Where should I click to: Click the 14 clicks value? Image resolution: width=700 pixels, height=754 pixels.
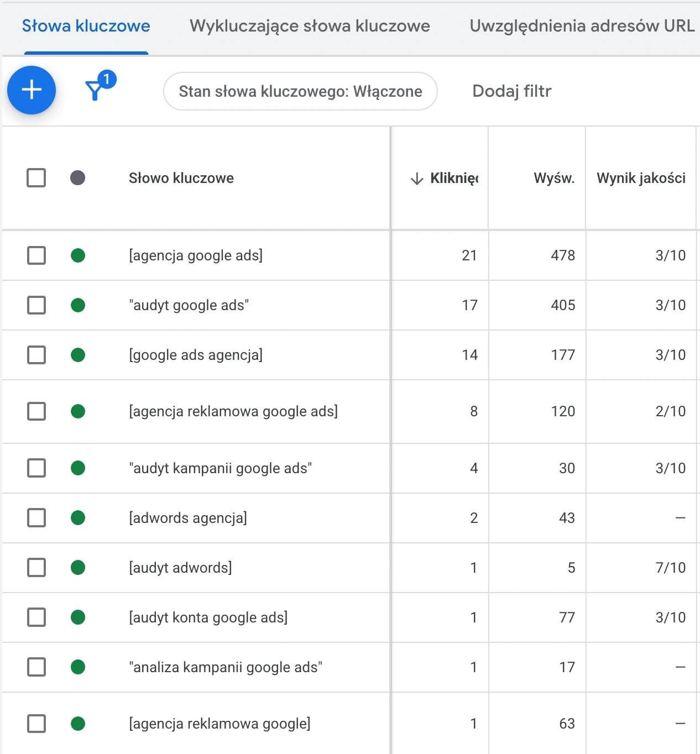(470, 355)
